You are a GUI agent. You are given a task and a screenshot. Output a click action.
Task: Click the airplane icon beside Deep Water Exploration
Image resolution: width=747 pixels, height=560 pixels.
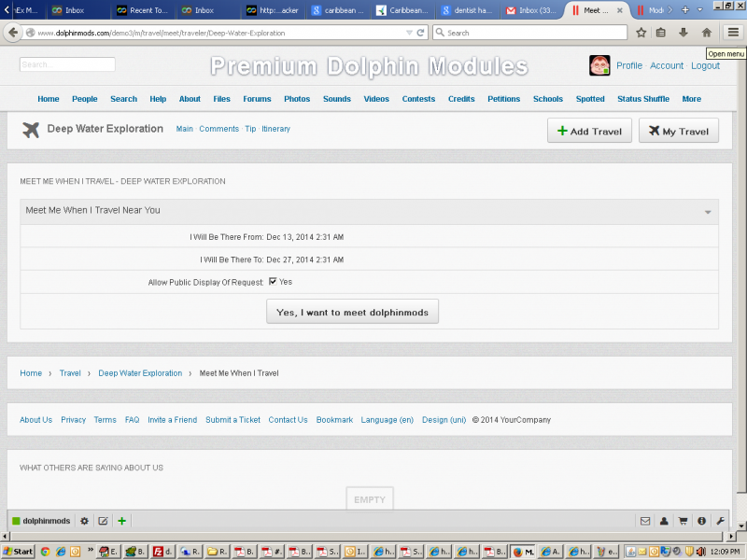tap(31, 130)
